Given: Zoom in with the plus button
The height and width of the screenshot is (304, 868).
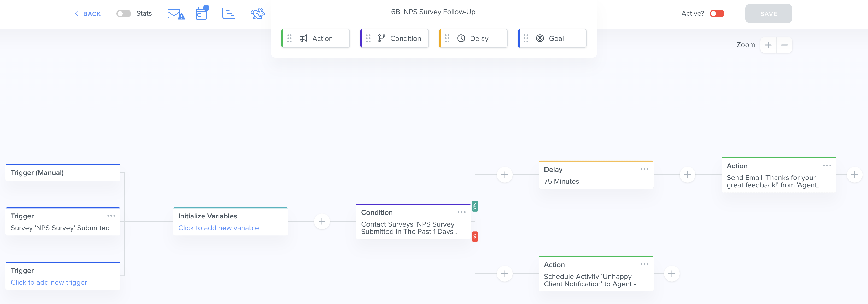Looking at the screenshot, I should (768, 45).
